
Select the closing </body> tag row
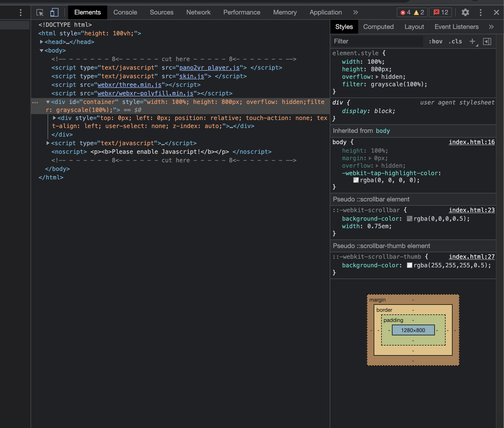[57, 169]
